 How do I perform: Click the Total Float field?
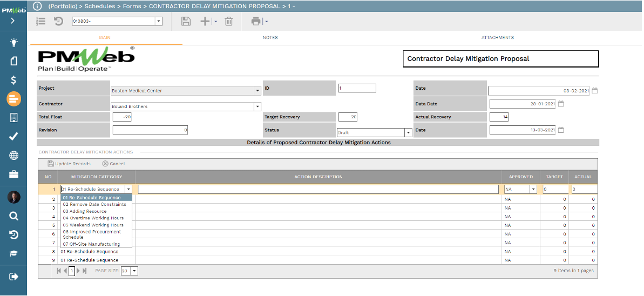[x=122, y=117]
